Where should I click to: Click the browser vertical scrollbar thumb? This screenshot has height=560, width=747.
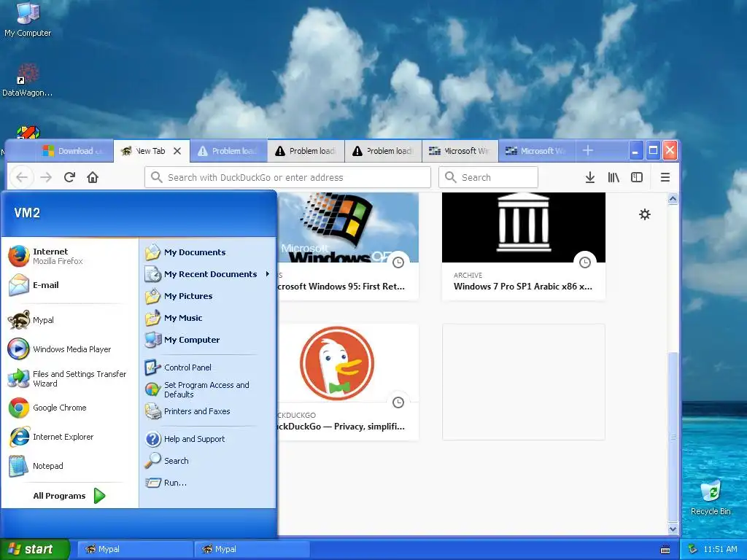point(673,436)
